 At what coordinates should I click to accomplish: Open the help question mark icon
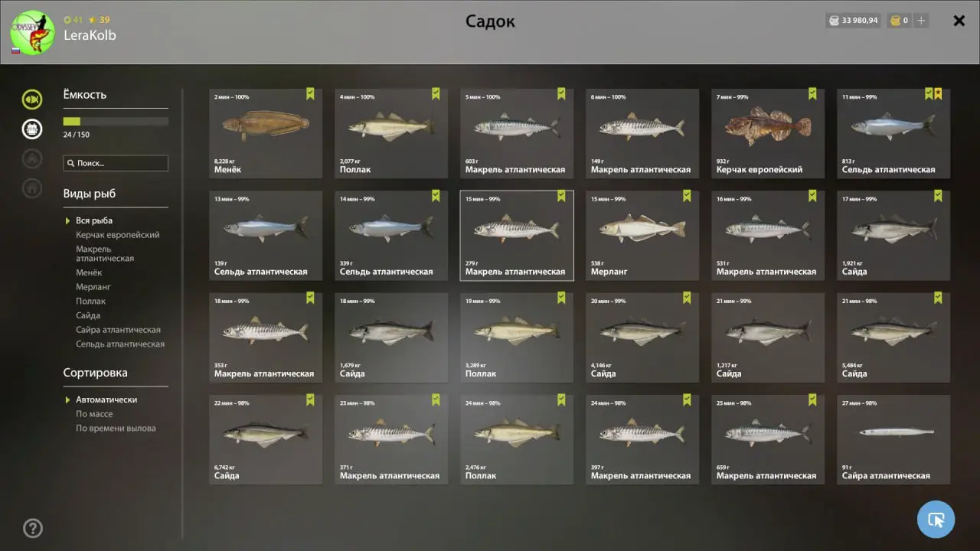[x=33, y=528]
